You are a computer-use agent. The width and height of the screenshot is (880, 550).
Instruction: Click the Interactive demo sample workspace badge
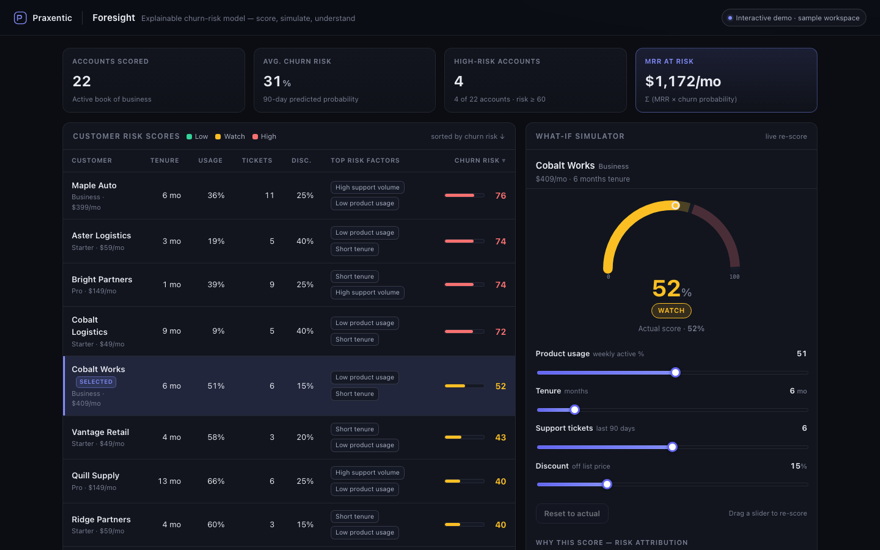[794, 18]
